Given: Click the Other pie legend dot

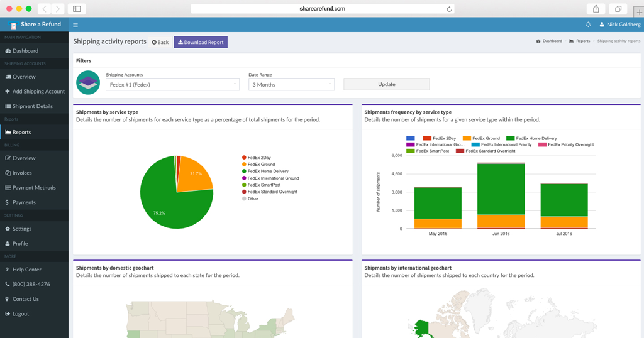Looking at the screenshot, I should (x=244, y=199).
